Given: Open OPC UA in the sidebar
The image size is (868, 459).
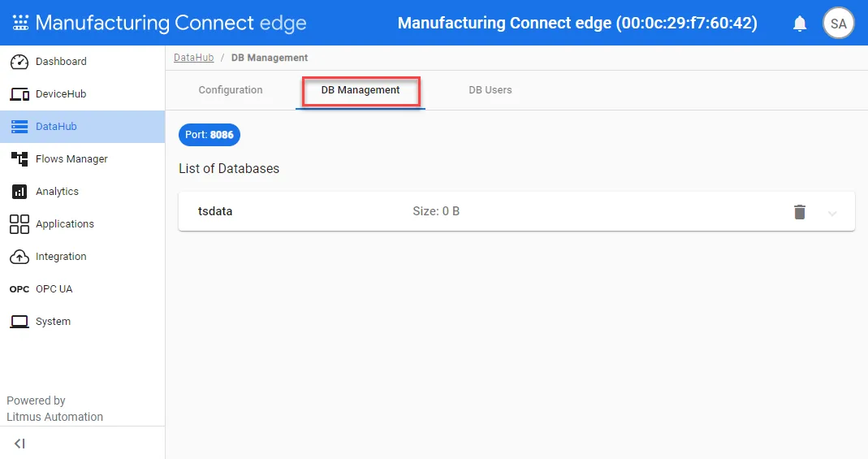Looking at the screenshot, I should (x=83, y=289).
